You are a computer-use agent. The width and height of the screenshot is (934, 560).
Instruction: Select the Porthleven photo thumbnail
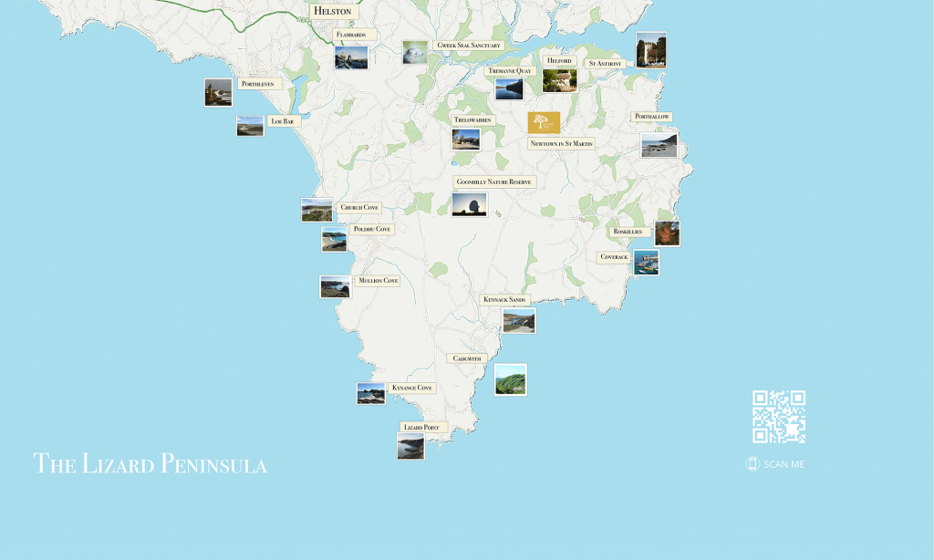[x=218, y=92]
